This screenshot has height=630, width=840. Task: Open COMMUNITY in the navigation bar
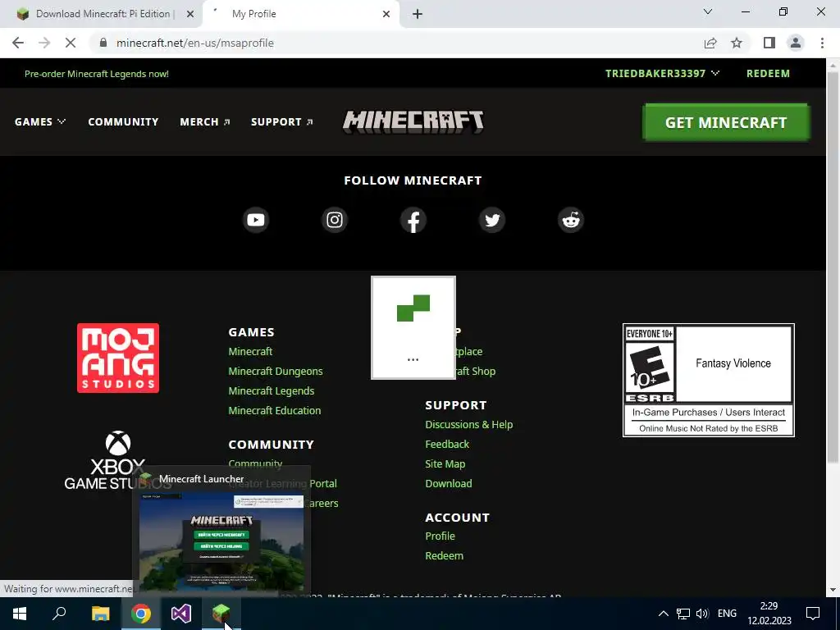click(123, 122)
